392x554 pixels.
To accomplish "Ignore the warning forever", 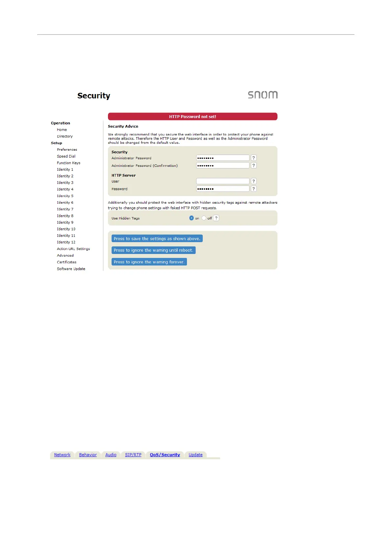I will point(149,262).
